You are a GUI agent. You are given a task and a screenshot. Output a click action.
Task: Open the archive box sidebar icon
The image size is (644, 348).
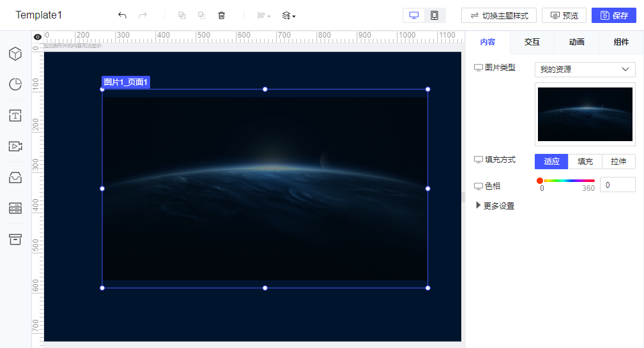[x=15, y=239]
